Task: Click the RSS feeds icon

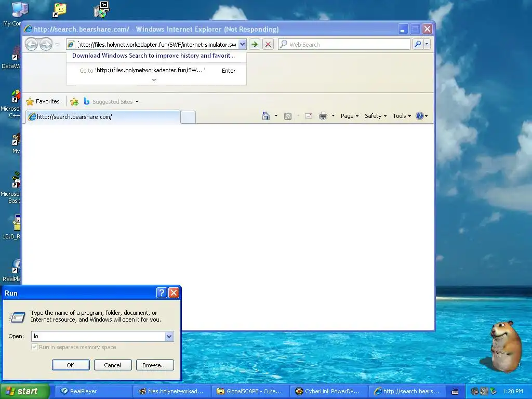Action: tap(288, 116)
